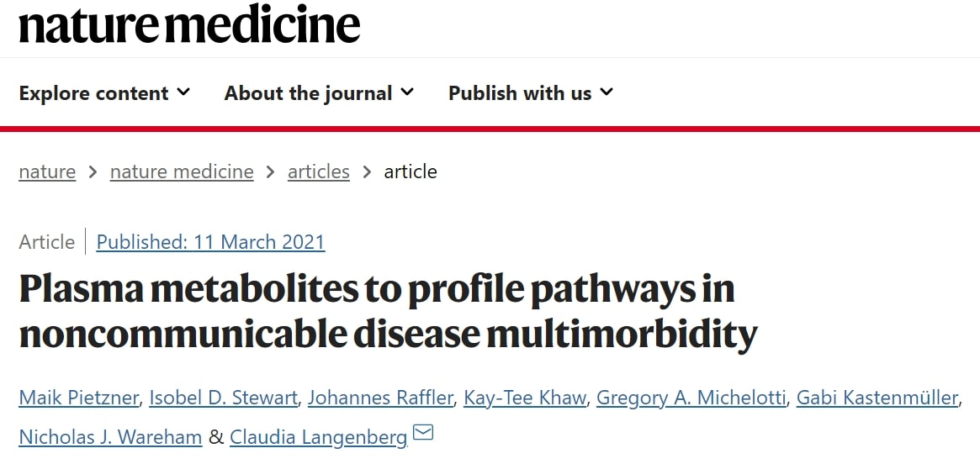980x464 pixels.
Task: Click the chevron next to Explore content
Action: tap(183, 92)
